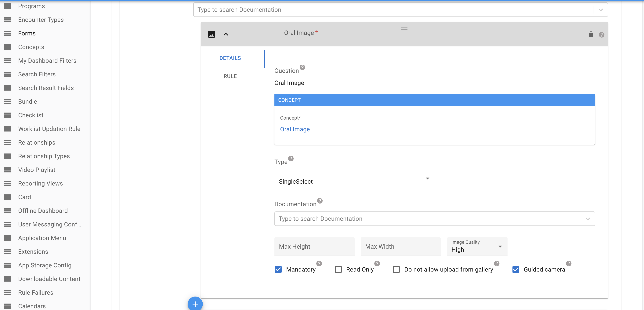The image size is (644, 310).
Task: Click the drag handle on Oral Image header
Action: (x=404, y=29)
